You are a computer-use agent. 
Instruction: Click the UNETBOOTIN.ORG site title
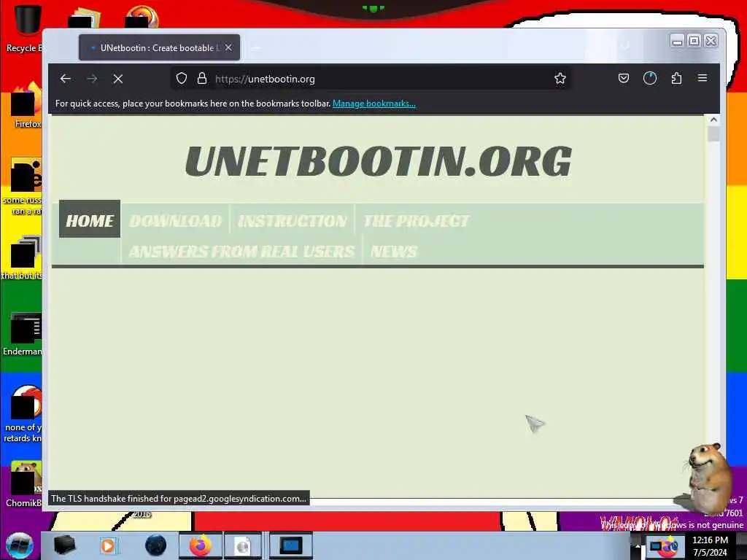pos(379,161)
